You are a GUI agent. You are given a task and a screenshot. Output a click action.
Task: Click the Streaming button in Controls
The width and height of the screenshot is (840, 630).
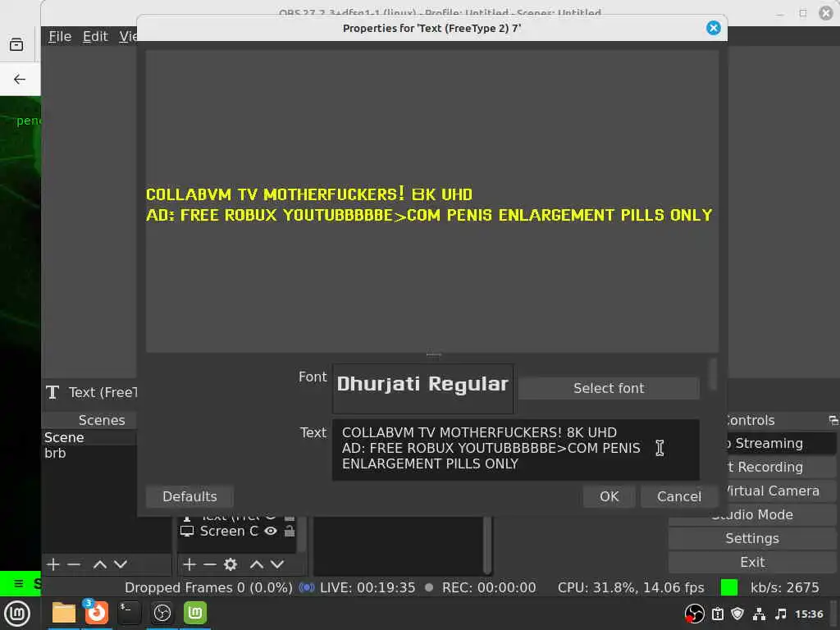pos(781,443)
